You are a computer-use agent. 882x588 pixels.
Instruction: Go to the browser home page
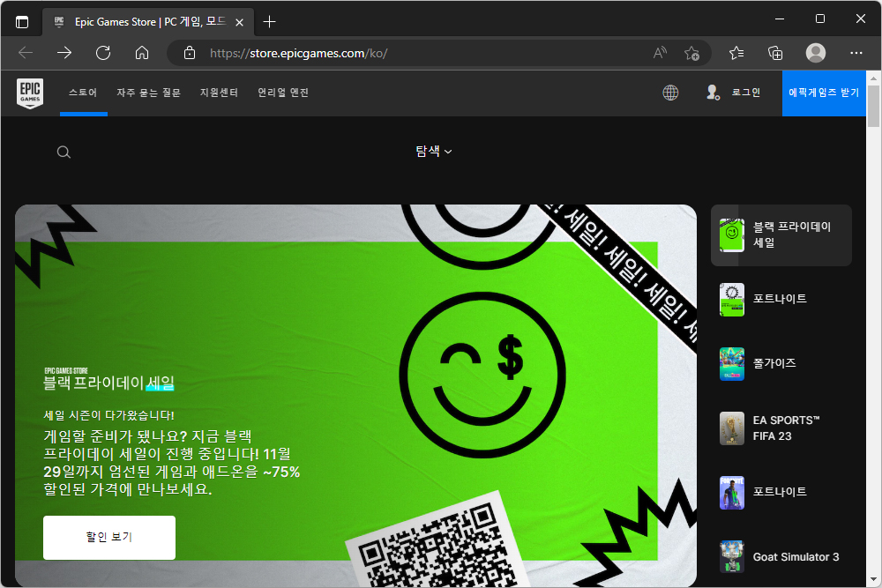(x=142, y=53)
